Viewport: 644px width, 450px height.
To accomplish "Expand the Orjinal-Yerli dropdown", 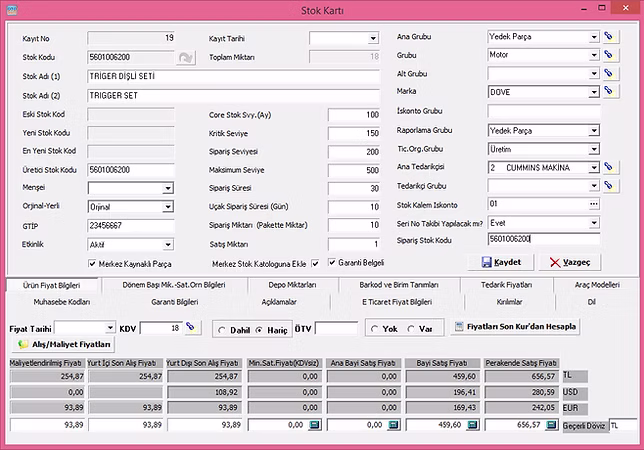I will (x=166, y=206).
